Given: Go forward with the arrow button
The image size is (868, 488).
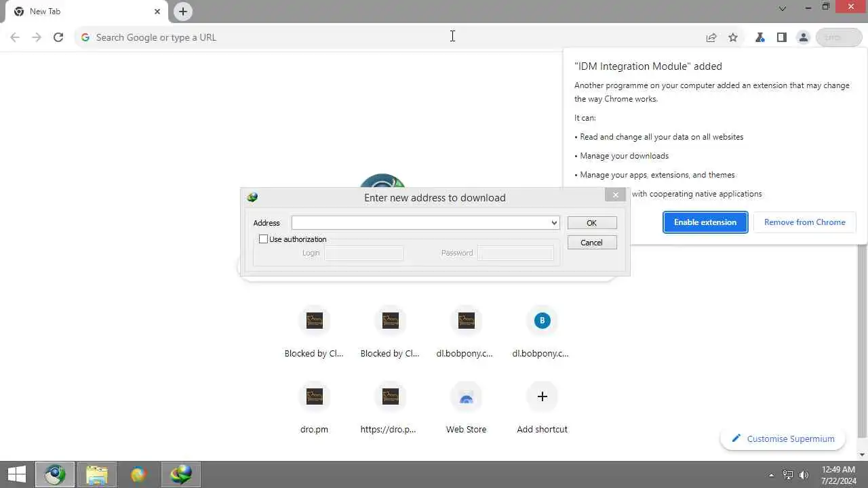Looking at the screenshot, I should point(37,37).
